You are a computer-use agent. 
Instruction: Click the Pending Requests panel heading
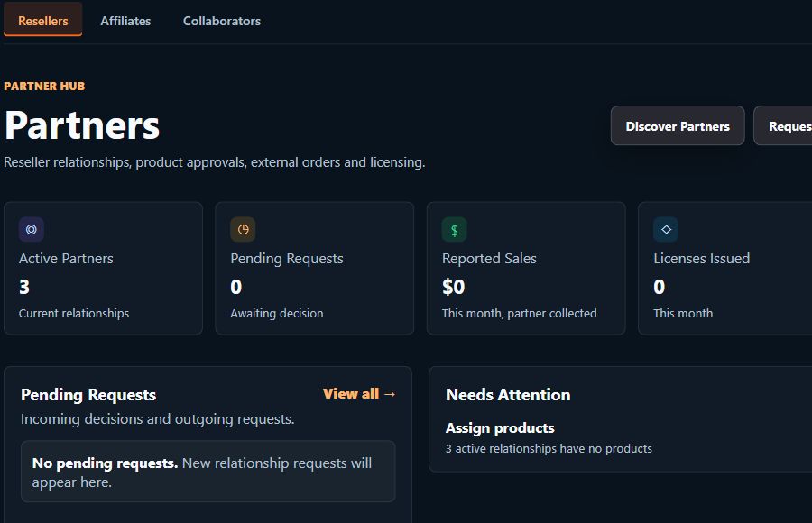point(88,395)
